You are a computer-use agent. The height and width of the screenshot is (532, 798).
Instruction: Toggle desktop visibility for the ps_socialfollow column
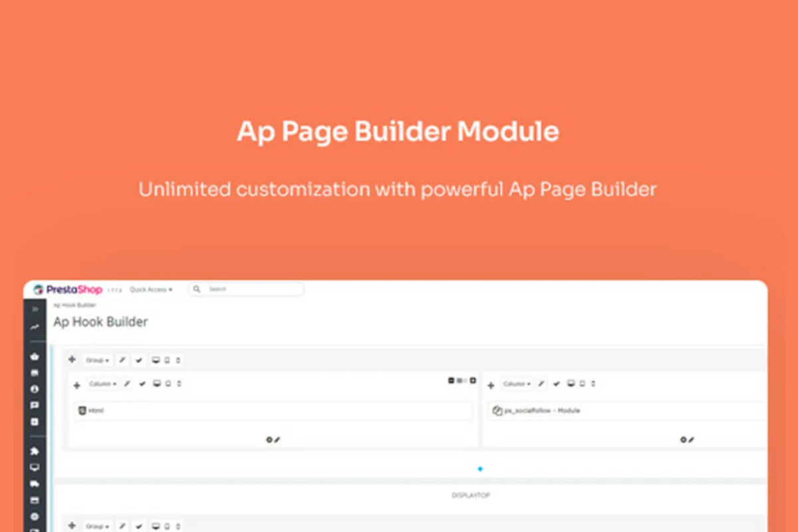click(571, 384)
